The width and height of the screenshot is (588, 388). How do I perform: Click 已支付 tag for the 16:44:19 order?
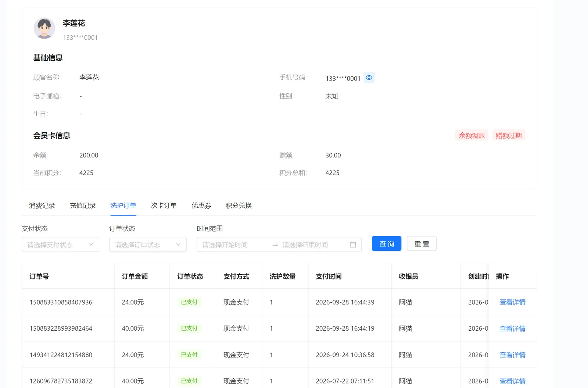pyautogui.click(x=189, y=328)
